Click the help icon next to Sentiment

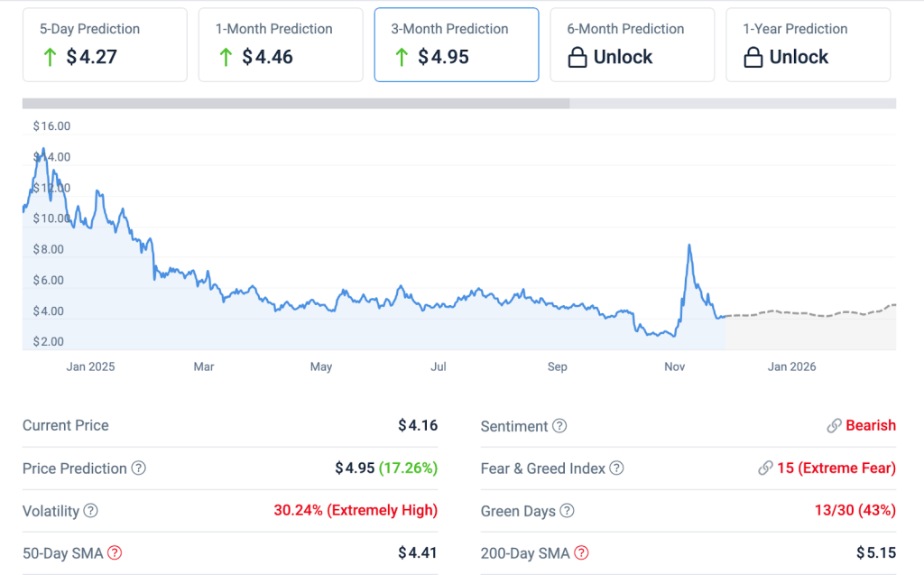tap(559, 426)
